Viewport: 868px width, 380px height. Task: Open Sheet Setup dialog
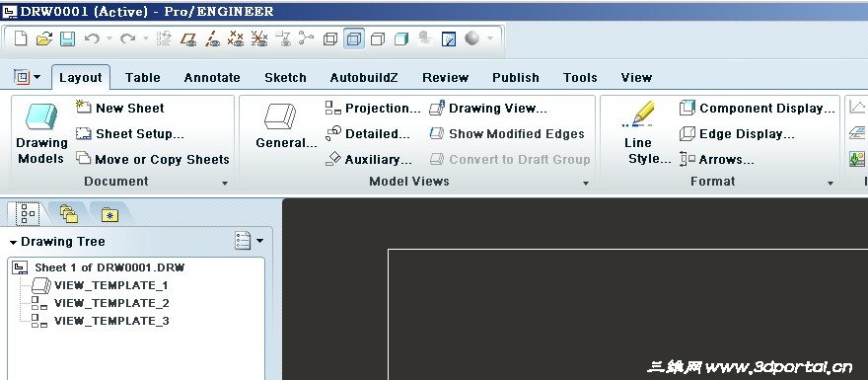coord(130,133)
